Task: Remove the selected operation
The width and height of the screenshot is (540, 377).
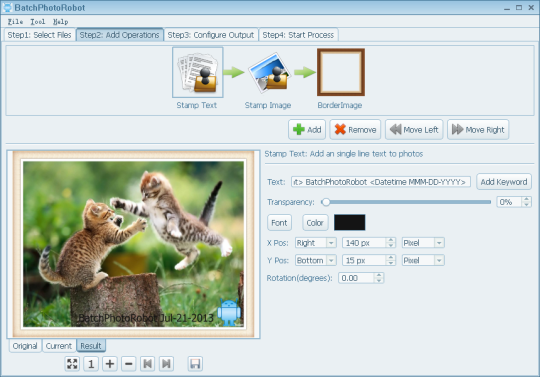Action: pyautogui.click(x=355, y=129)
